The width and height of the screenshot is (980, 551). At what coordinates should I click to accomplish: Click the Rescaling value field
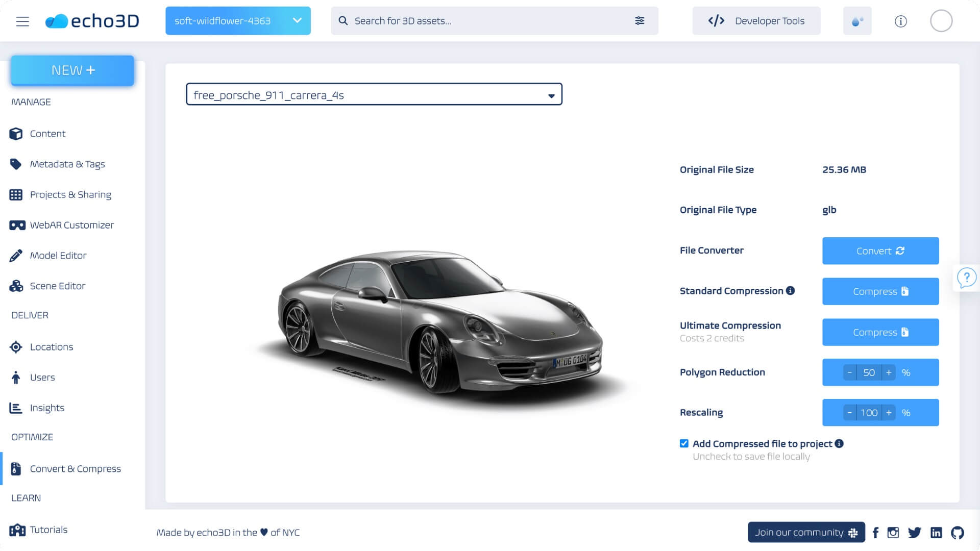tap(869, 413)
